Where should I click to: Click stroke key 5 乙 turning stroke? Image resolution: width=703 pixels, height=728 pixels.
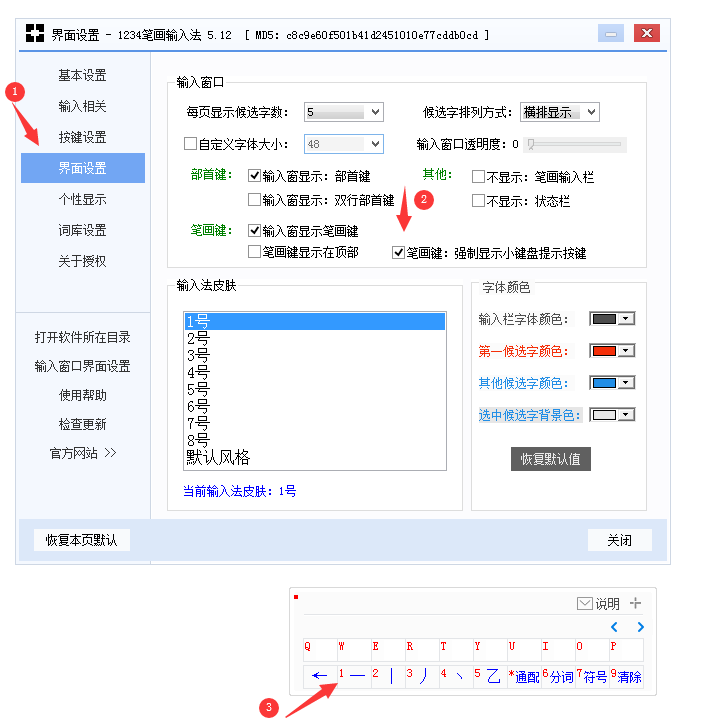click(x=489, y=676)
